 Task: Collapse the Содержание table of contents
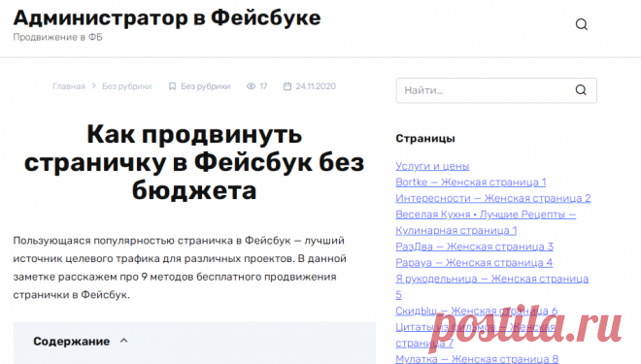point(124,341)
